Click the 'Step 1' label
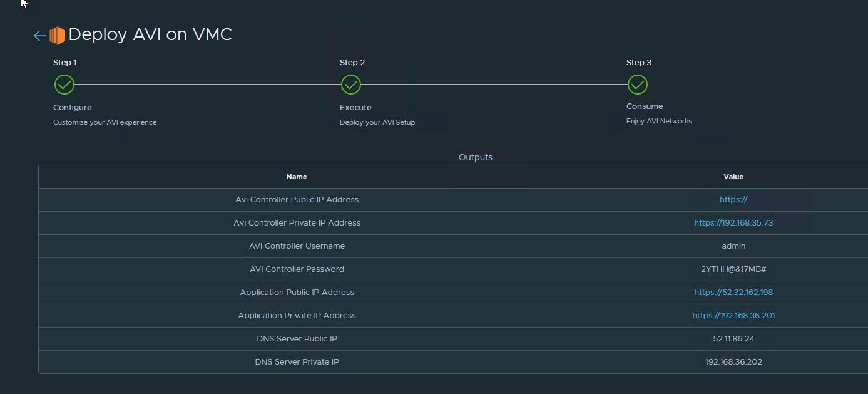Screen dimensions: 868x394 (65, 63)
